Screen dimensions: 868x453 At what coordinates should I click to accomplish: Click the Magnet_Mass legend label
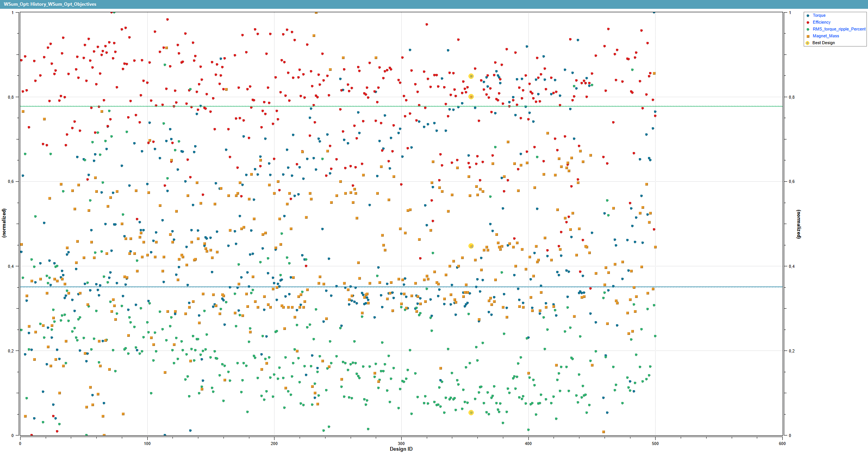[826, 36]
